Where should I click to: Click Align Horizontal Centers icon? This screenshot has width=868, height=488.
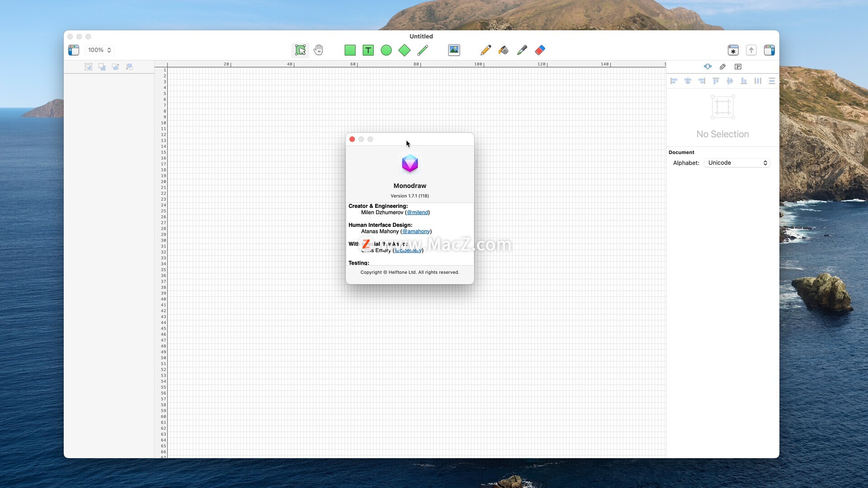tap(688, 81)
